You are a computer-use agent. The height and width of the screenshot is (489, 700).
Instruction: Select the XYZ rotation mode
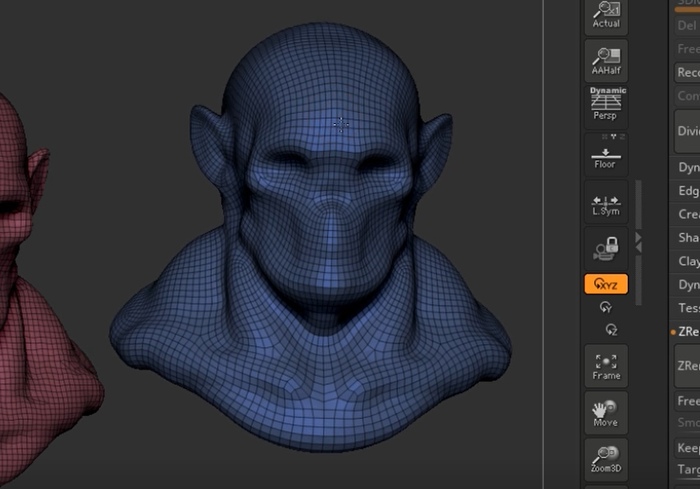606,285
